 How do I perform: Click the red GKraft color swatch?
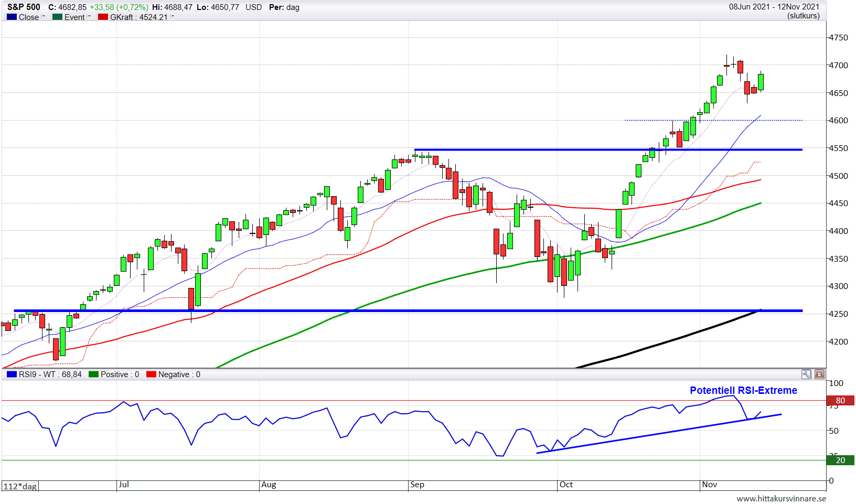[x=103, y=17]
